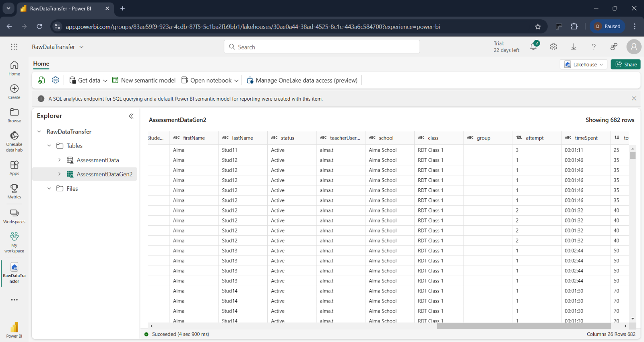Expand the AssessmentDataGen2 table node

(x=59, y=174)
